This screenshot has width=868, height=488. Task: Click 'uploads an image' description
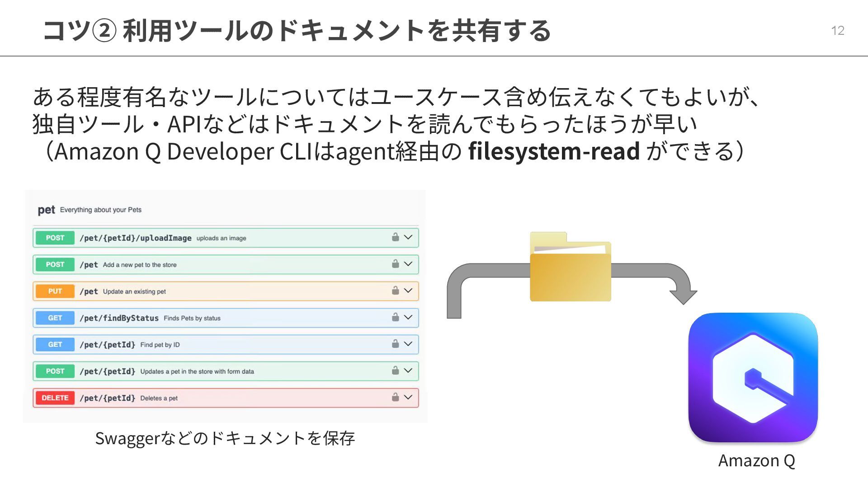(x=221, y=238)
